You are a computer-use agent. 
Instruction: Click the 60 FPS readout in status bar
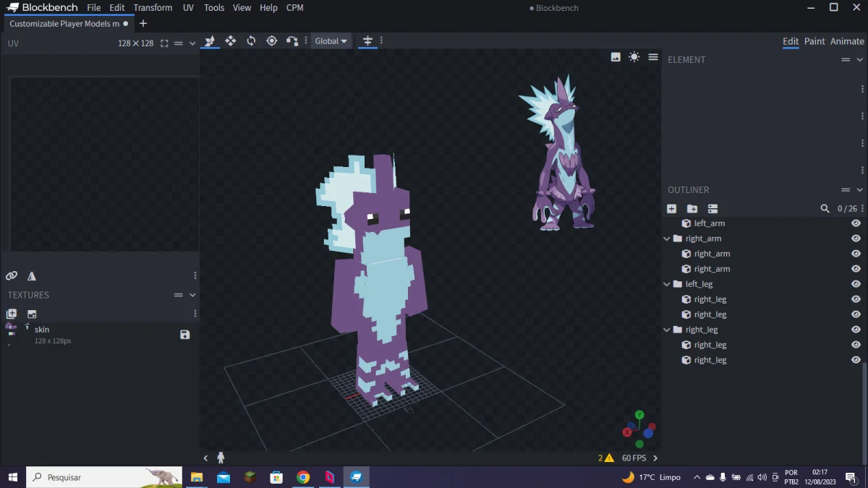(x=634, y=458)
